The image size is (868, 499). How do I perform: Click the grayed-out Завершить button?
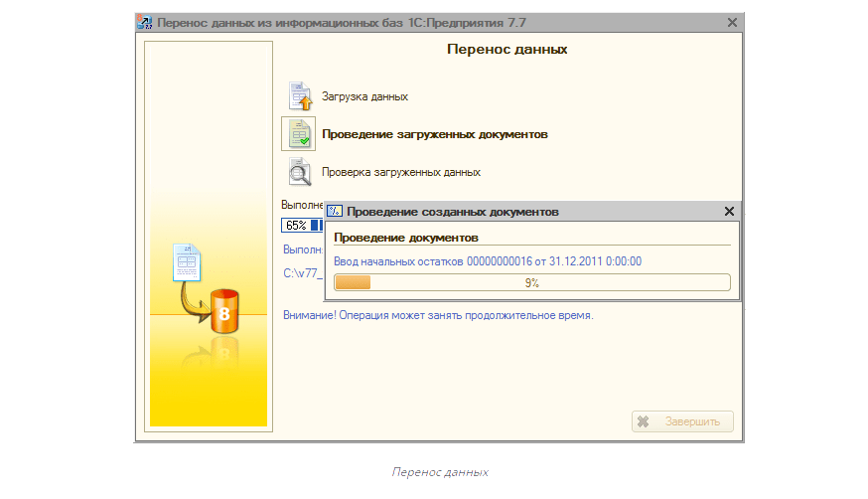(682, 421)
